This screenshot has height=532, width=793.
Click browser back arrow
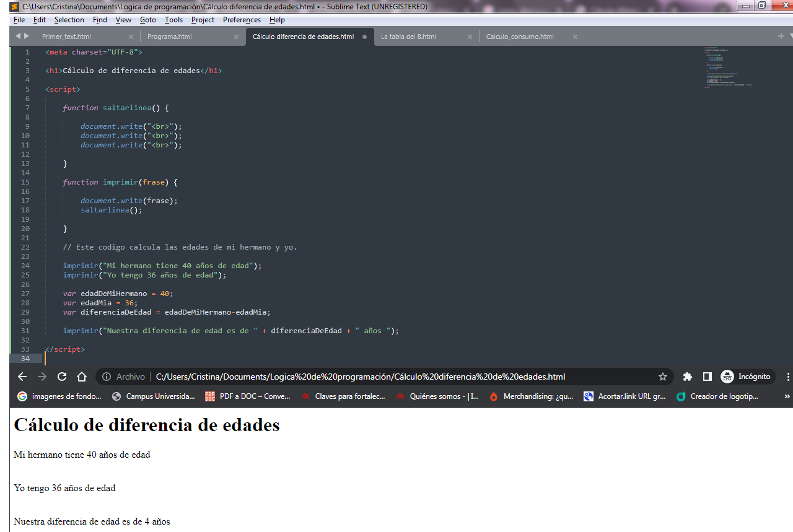tap(22, 377)
